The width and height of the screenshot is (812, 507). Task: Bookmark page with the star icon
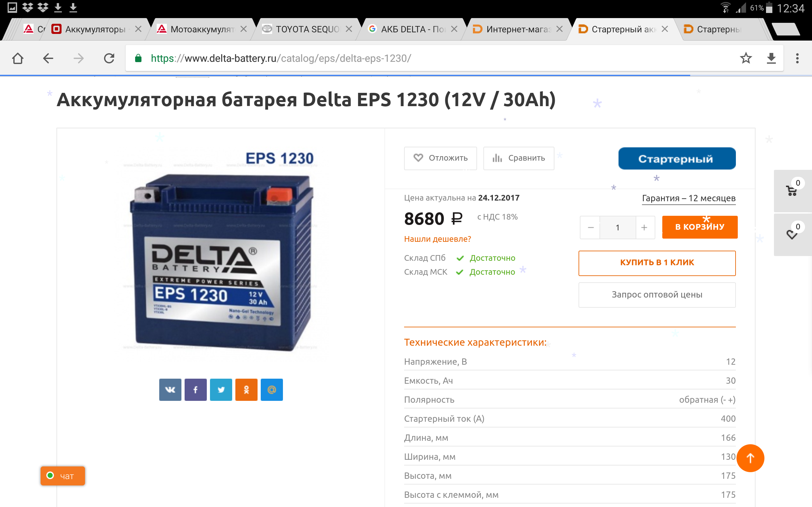point(746,58)
